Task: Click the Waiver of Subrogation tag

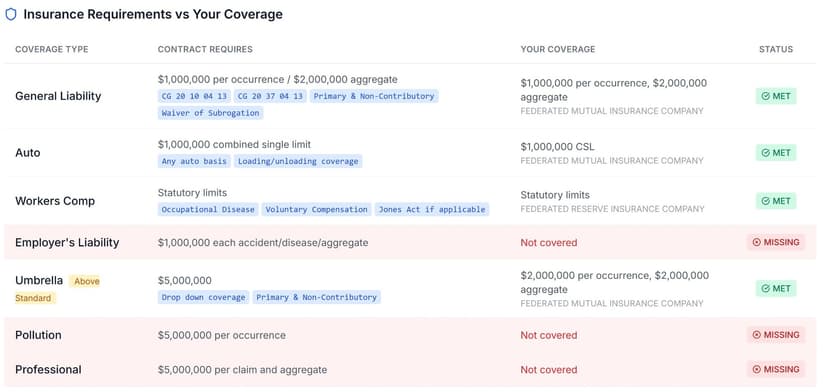Action: [x=210, y=113]
